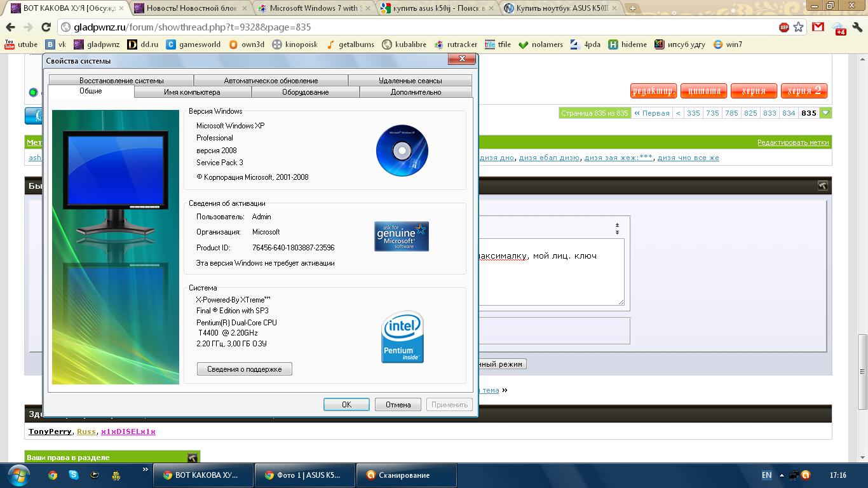
Task: Show hidden system tray icons
Action: coord(782,475)
